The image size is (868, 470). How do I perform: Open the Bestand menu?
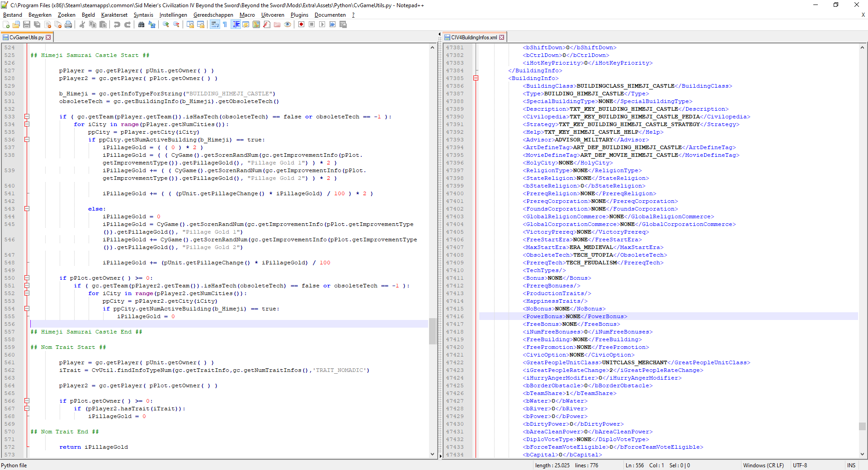(x=13, y=15)
